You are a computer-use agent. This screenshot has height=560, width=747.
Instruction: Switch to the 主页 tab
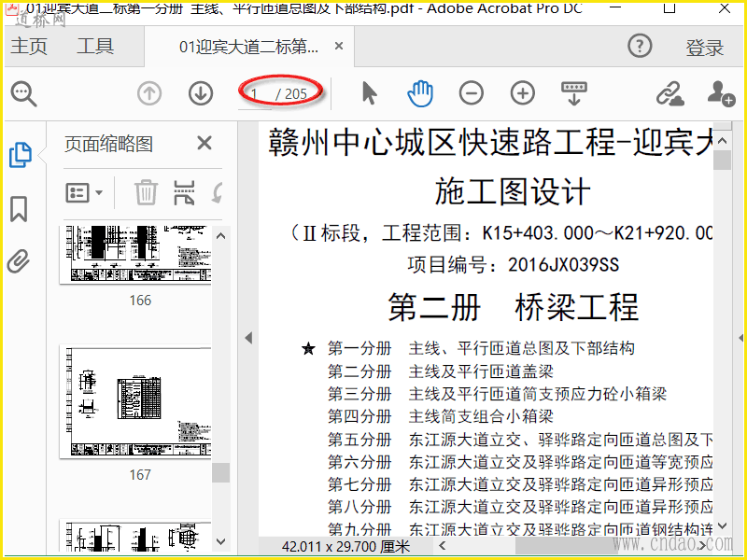(x=29, y=46)
